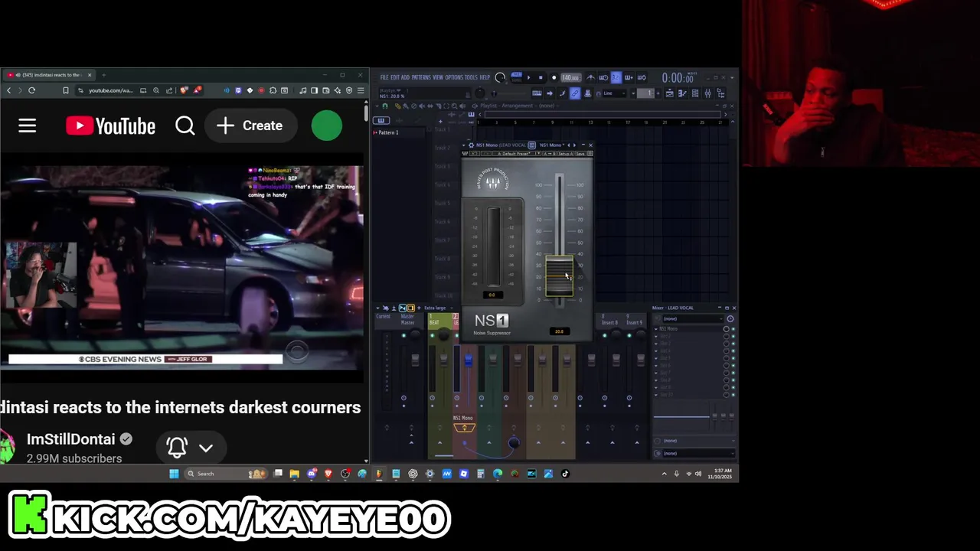This screenshot has height=551, width=980.
Task: Click the LEAD VOCAL blue volume fader
Action: [469, 359]
